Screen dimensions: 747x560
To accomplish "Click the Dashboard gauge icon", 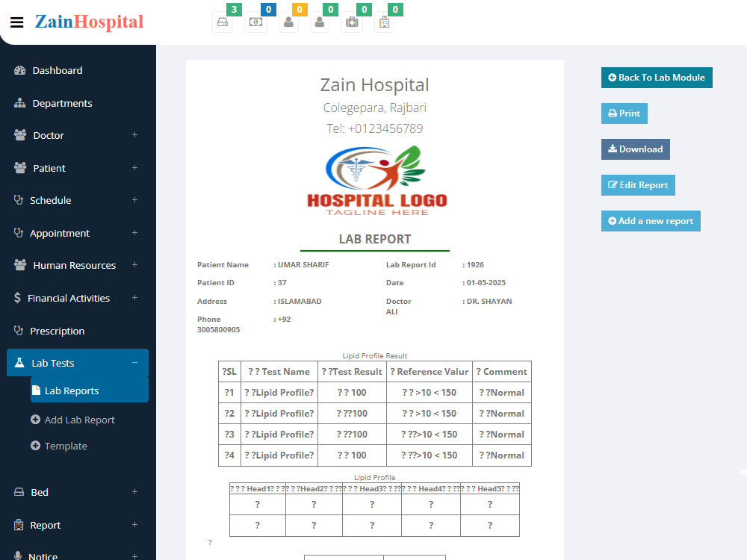I will tap(19, 70).
